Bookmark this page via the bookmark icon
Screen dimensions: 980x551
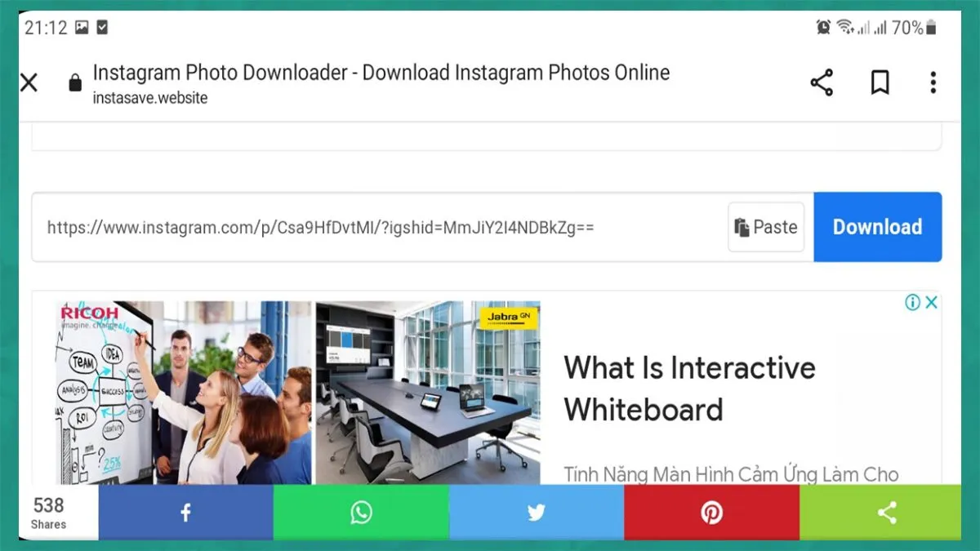880,82
